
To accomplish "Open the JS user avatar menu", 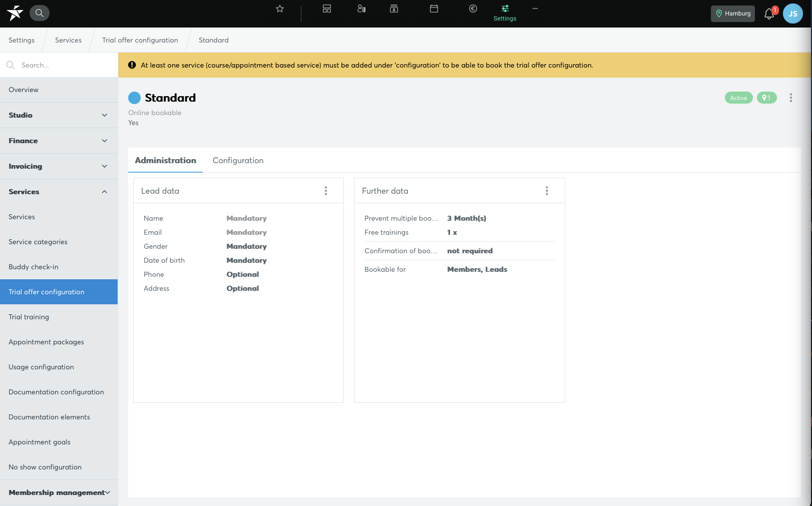I will tap(793, 14).
